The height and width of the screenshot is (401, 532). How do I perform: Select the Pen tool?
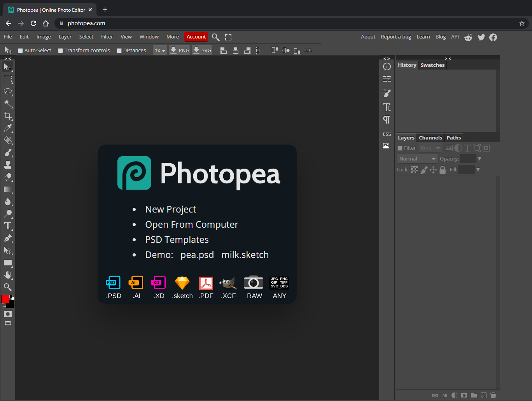8,238
